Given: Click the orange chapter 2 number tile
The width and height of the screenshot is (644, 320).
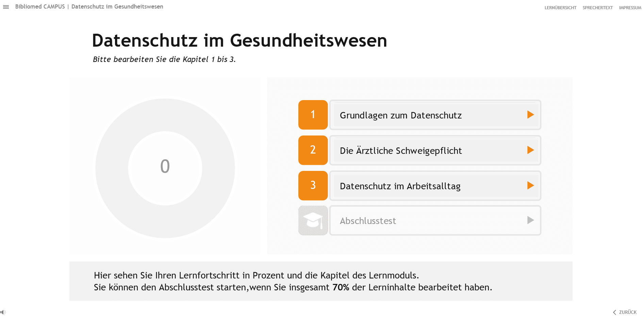Looking at the screenshot, I should point(313,150).
